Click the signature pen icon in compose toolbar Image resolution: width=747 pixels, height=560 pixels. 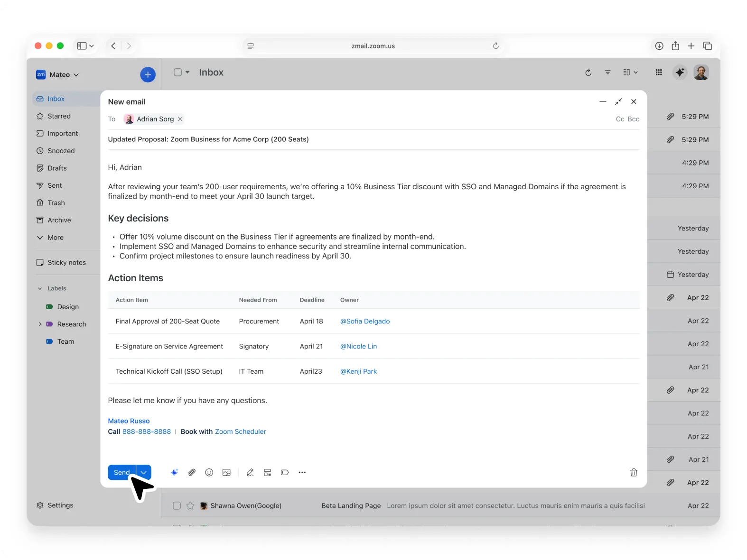tap(250, 472)
